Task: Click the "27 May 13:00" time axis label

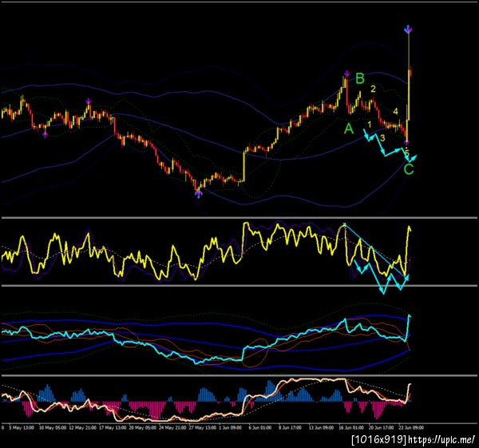Action: pyautogui.click(x=202, y=427)
